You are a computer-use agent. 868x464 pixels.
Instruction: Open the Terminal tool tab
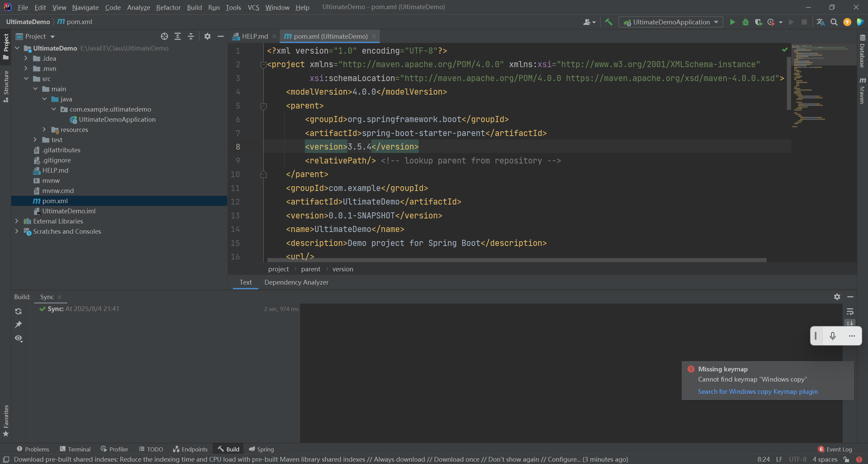tap(75, 449)
